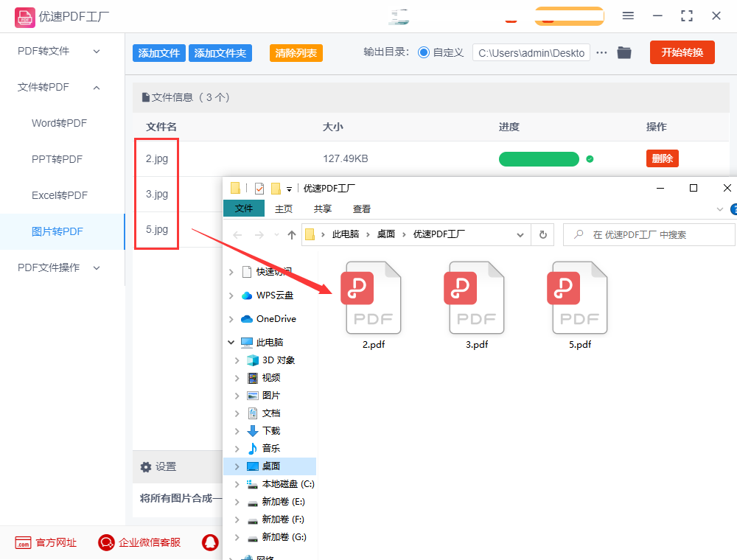Viewport: 737px width, 560px height.
Task: Expand the PDF转文件 sidebar section
Action: pyautogui.click(x=97, y=51)
